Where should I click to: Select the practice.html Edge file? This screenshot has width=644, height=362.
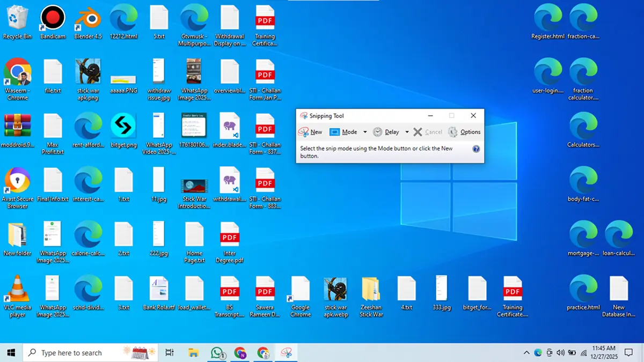[x=583, y=293]
